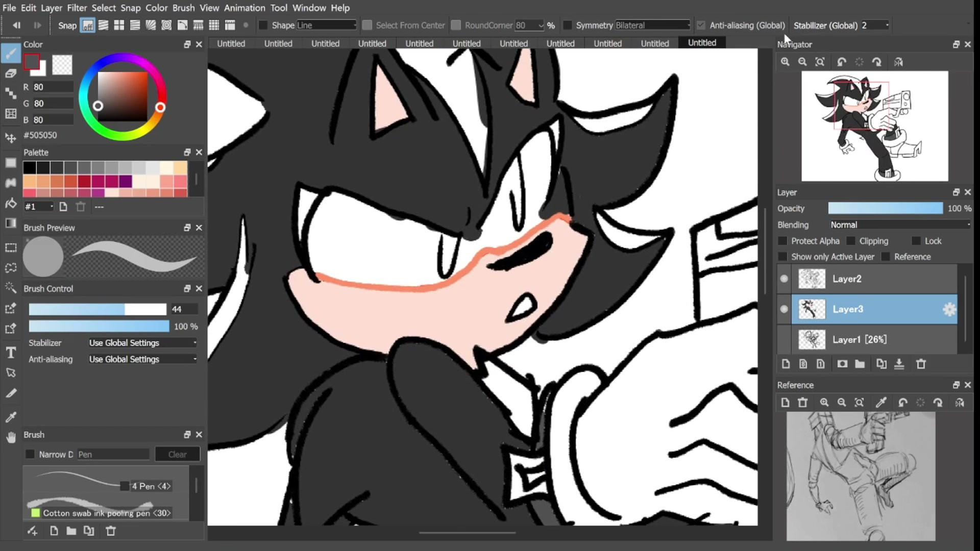Open the Symmetry Bilateral dropdown
Screen dimensions: 980x551
[653, 25]
